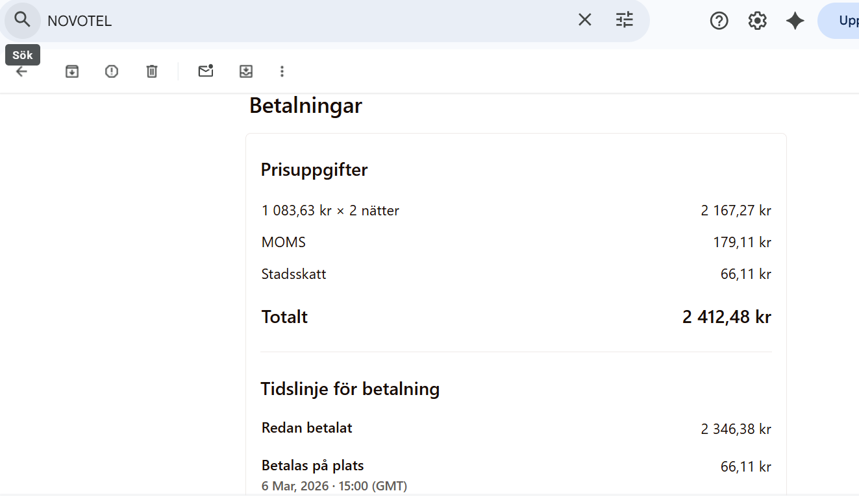Click the Betalas på plats label
The width and height of the screenshot is (859, 504).
(313, 466)
